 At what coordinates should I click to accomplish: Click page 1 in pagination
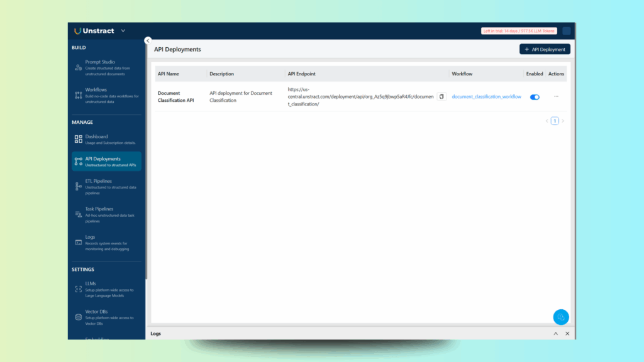pyautogui.click(x=555, y=121)
